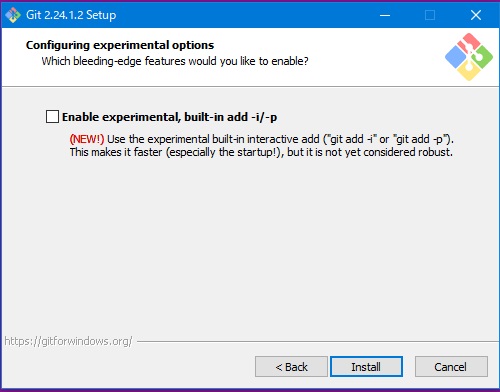Go back with the '< Back' button
500x392 pixels.
291,367
